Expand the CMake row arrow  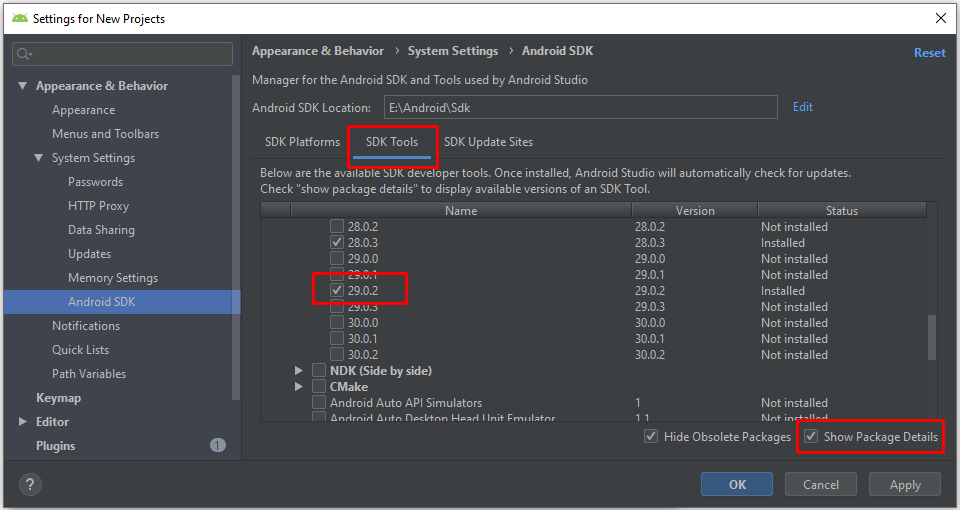coord(299,386)
